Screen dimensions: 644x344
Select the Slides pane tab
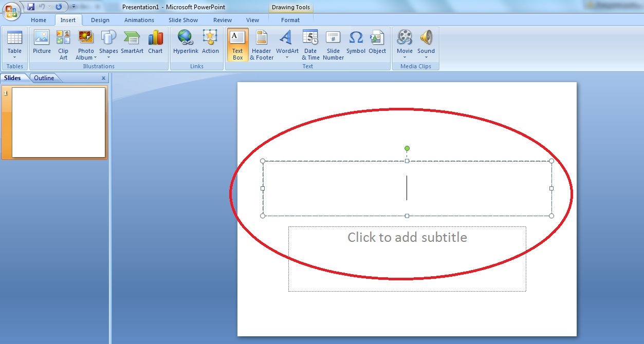13,78
